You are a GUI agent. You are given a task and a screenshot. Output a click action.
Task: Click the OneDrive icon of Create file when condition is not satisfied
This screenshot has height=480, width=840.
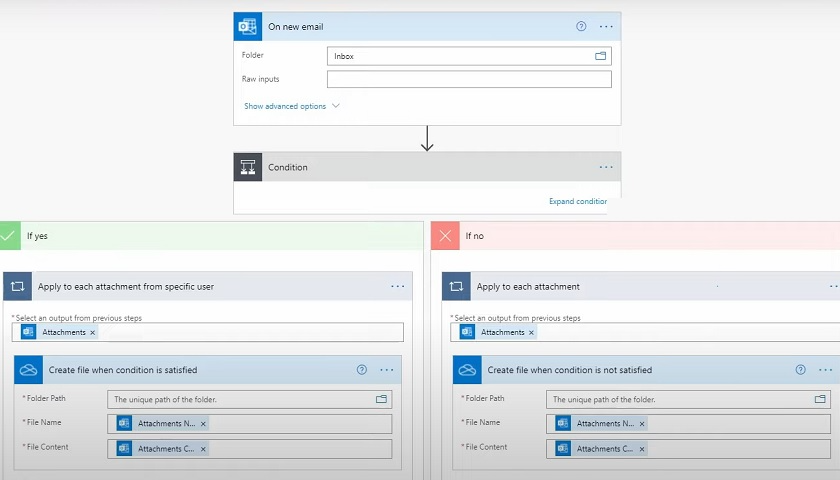coord(467,370)
